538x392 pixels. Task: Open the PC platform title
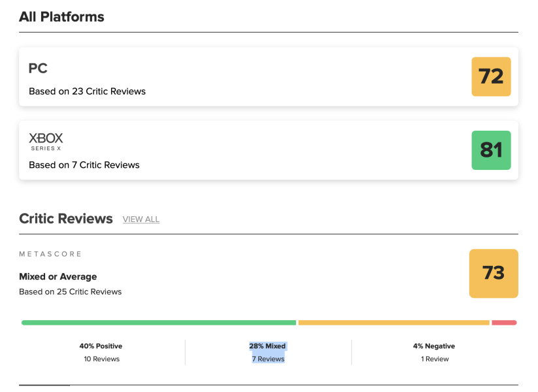tap(38, 69)
